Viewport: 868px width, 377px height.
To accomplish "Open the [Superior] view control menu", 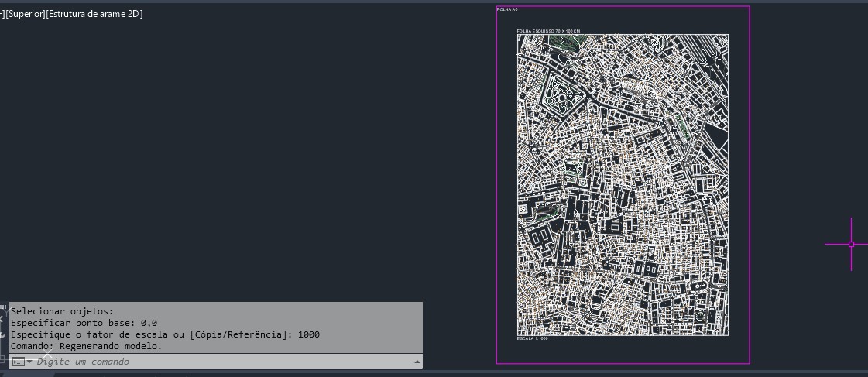I will tap(25, 14).
